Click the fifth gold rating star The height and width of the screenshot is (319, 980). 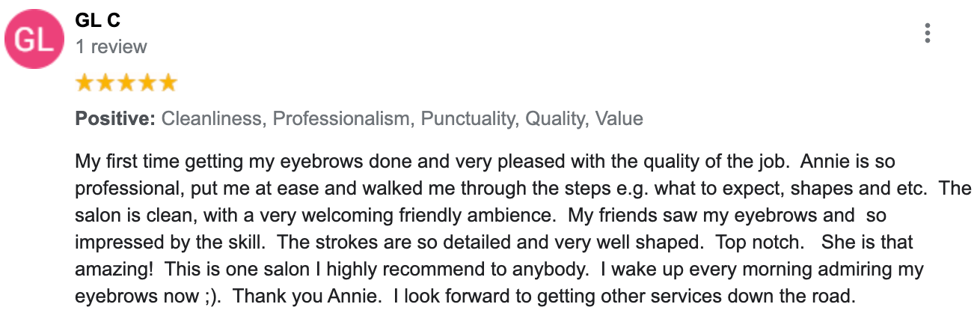pyautogui.click(x=168, y=82)
